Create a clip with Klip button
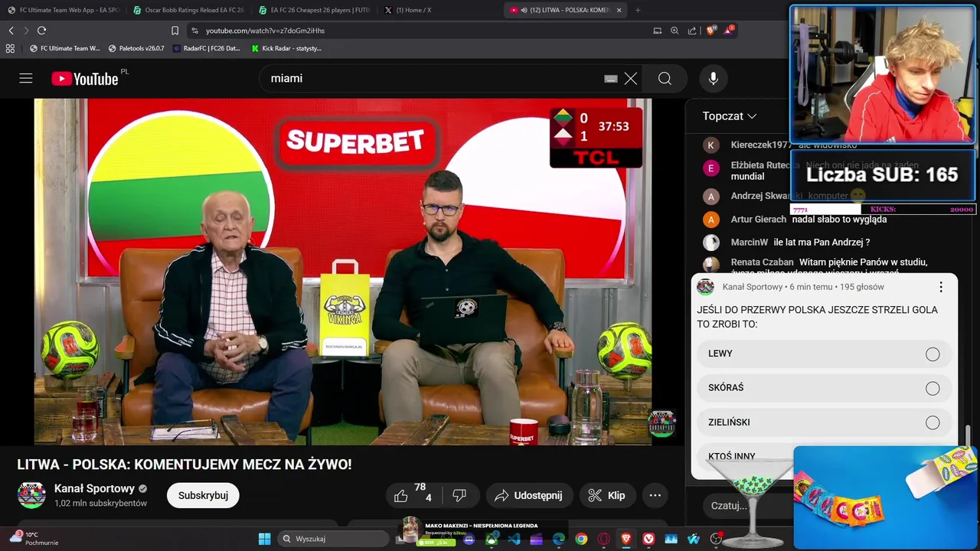The width and height of the screenshot is (980, 551). (x=607, y=495)
